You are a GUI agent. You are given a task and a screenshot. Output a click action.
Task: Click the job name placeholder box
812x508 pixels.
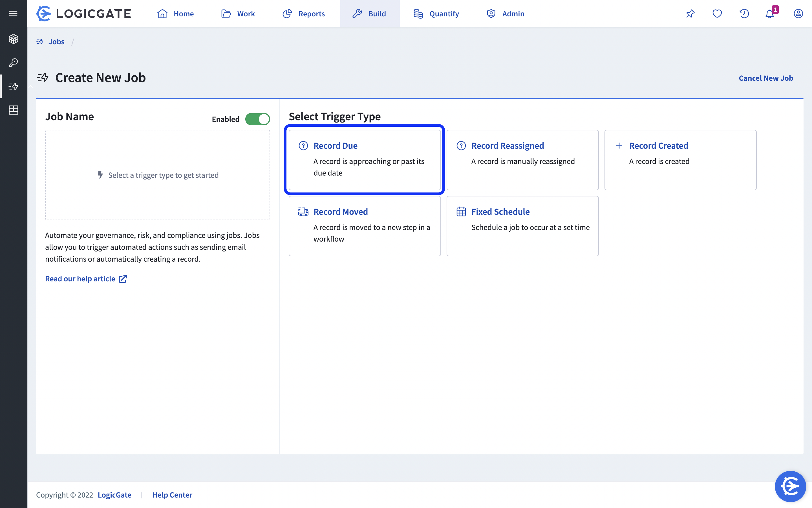pos(157,175)
